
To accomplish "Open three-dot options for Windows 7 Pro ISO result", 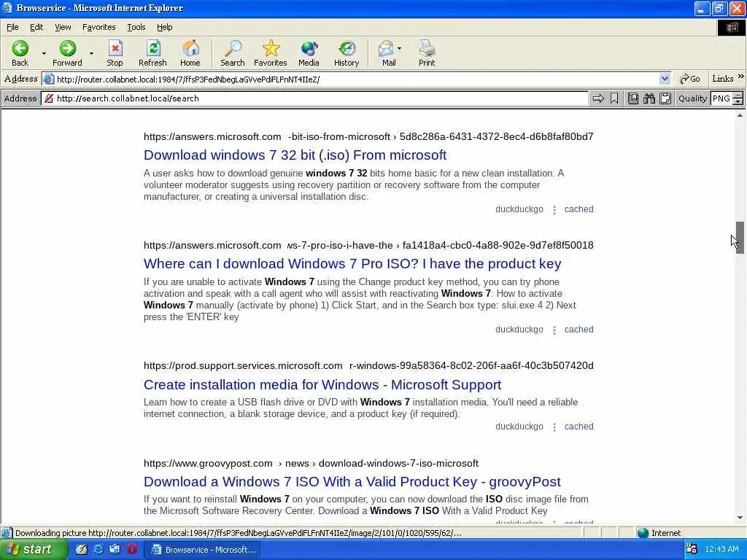I will coord(554,330).
